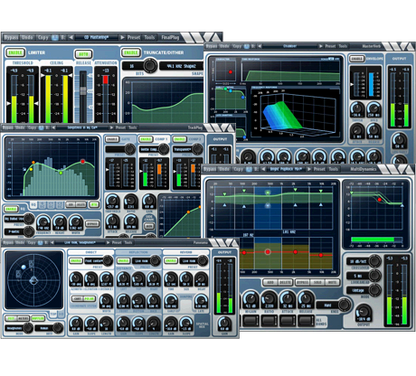Toggle the EQ Enable button in TrackPlug

[11, 209]
